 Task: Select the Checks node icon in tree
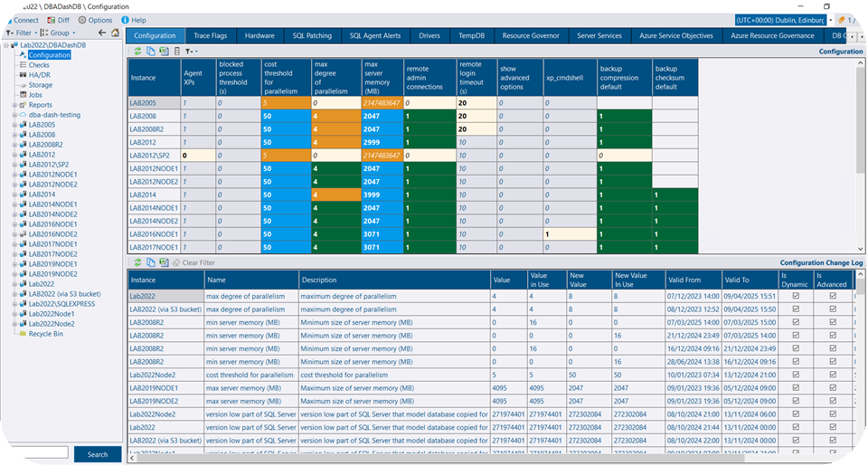pos(23,65)
